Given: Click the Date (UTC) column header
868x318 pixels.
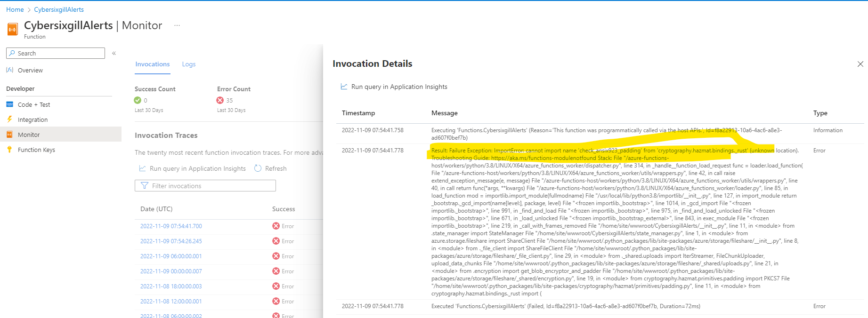Looking at the screenshot, I should click(x=156, y=209).
